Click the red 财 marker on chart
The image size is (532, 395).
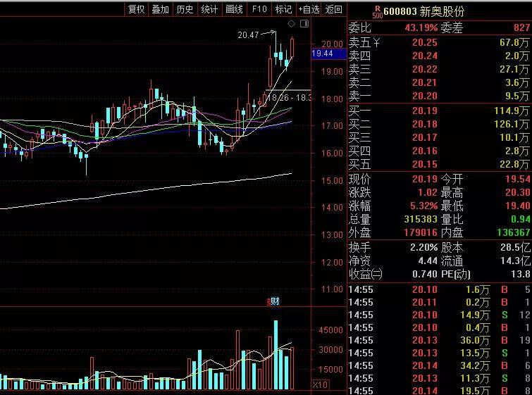(273, 301)
